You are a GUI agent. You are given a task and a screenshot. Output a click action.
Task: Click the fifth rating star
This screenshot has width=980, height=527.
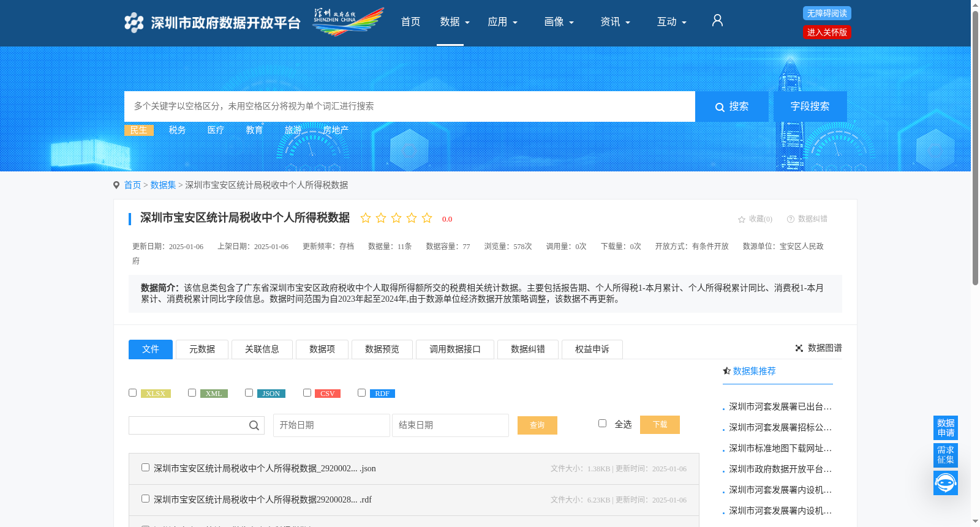coord(427,218)
